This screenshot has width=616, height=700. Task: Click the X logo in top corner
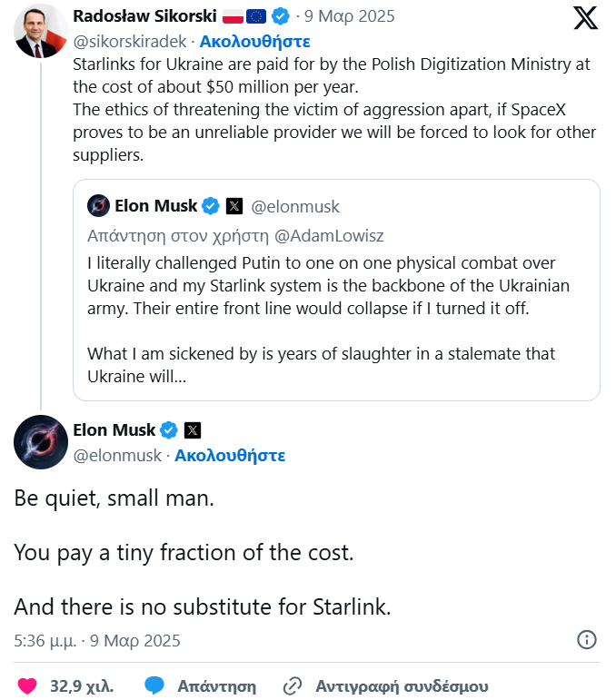[x=585, y=17]
